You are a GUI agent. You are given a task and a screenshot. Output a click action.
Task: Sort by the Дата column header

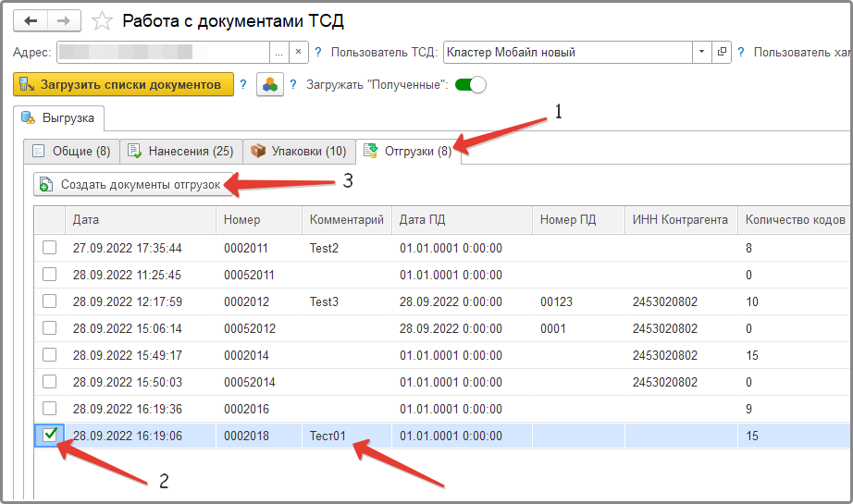point(141,220)
